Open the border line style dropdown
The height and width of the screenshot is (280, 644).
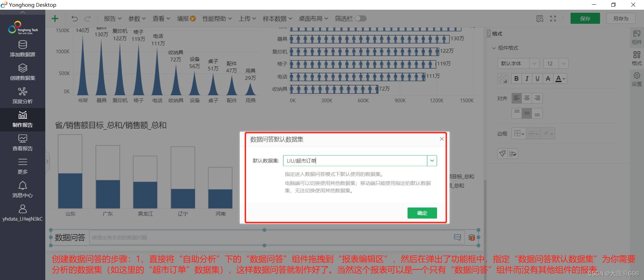point(533,133)
